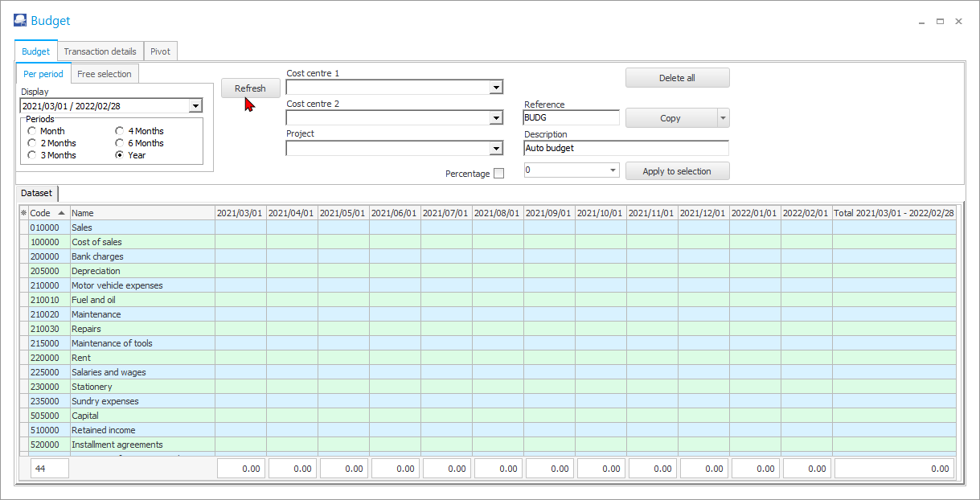Select the Salaries and wages row
This screenshot has height=500, width=980.
click(109, 372)
